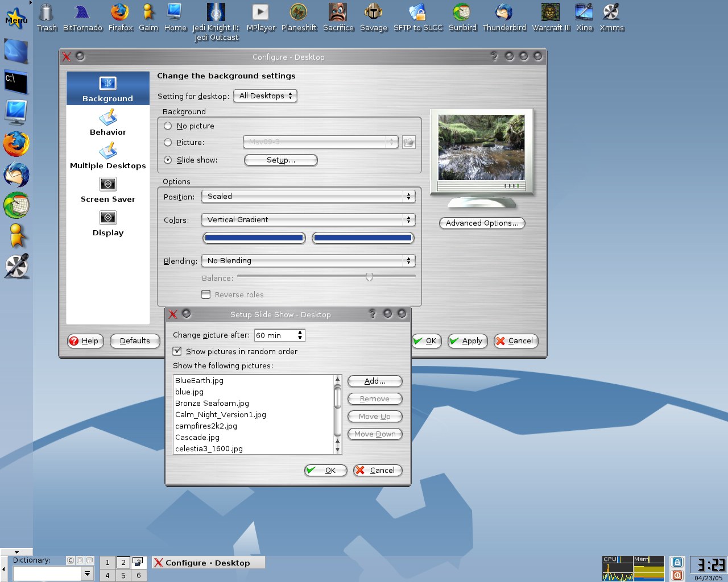Screen dimensions: 728x582
Task: Click Add... in slide show setup
Action: pyautogui.click(x=375, y=381)
